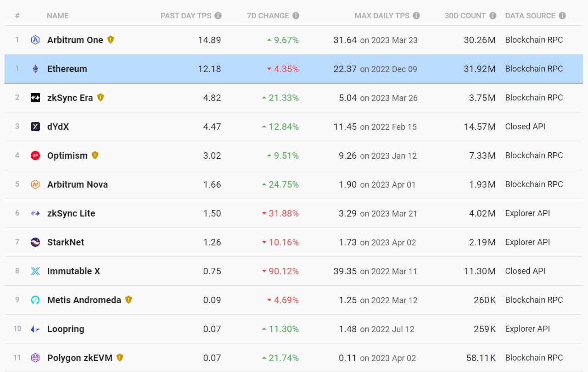Click Ethereum's 31.92M 30D count
The height and width of the screenshot is (372, 588).
[x=480, y=69]
